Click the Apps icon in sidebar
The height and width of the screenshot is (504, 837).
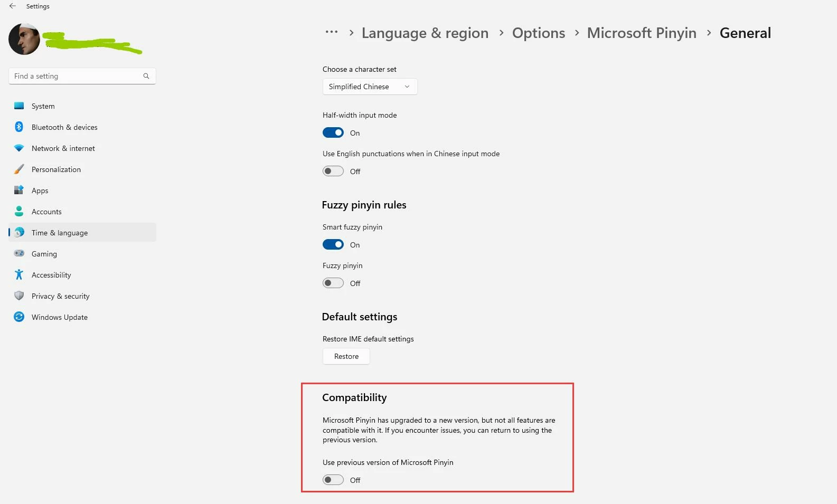click(19, 190)
